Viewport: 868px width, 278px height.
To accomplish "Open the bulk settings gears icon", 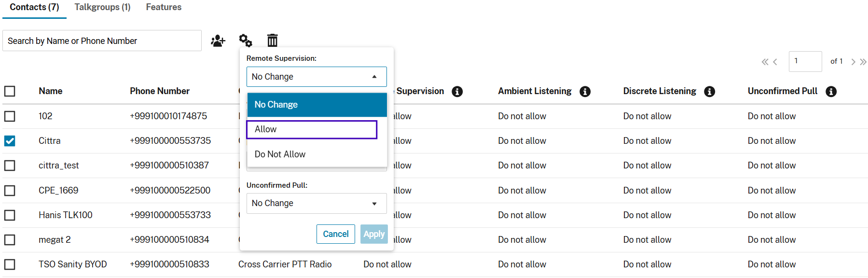I will click(246, 41).
